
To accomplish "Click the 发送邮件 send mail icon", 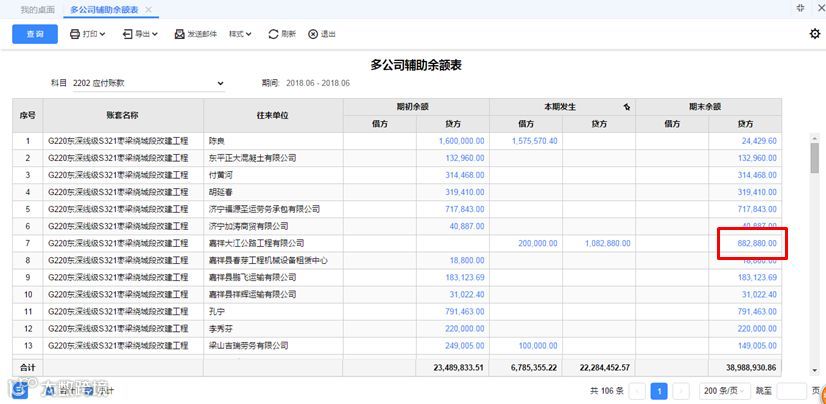I will coord(180,34).
